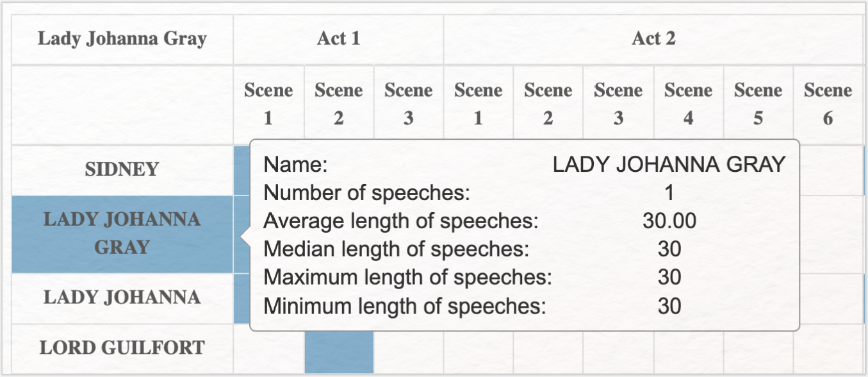Click the LADY JOHANNA GRAY name in tooltip
Viewport: 868px width, 377px height.
(x=669, y=165)
